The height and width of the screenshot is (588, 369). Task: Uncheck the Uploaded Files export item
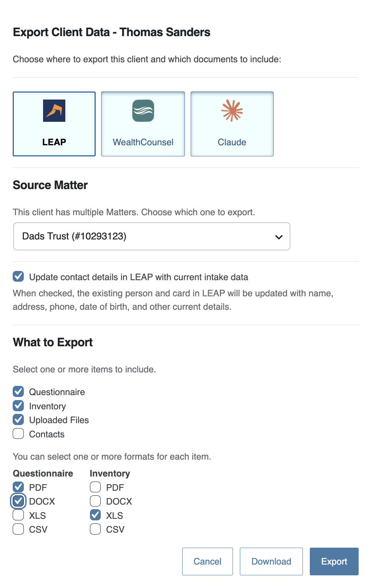click(18, 419)
